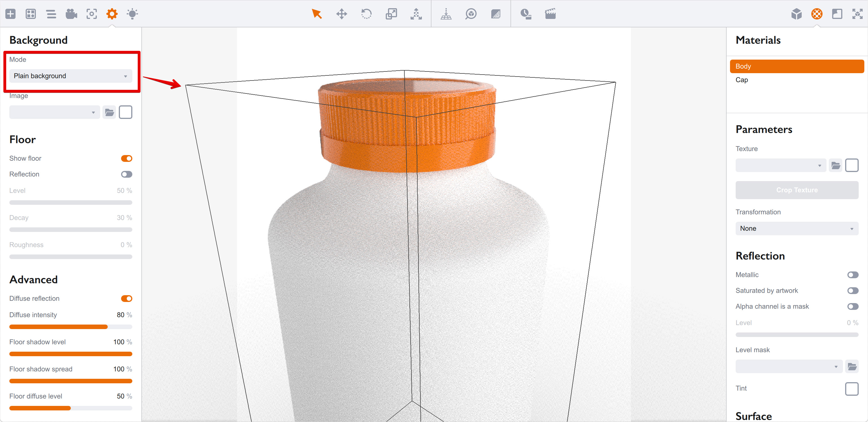Open the camera settings icon

[71, 14]
